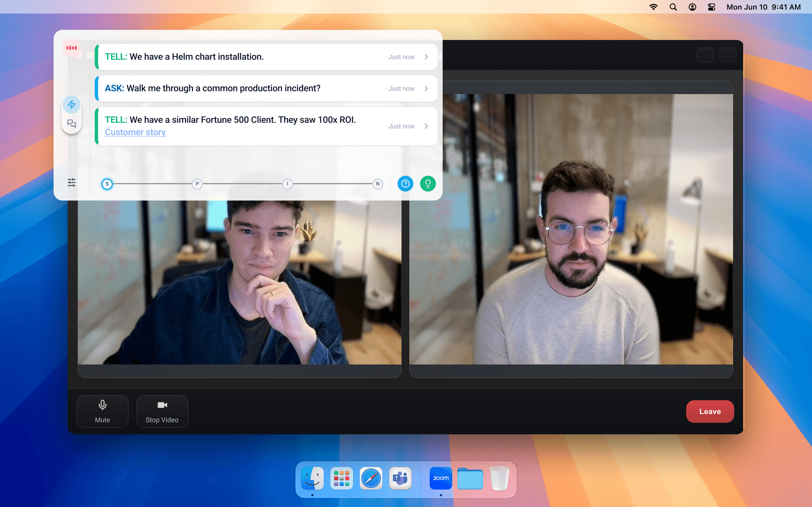The width and height of the screenshot is (812, 507).
Task: Open macOS Control Center toggles icon
Action: (711, 7)
